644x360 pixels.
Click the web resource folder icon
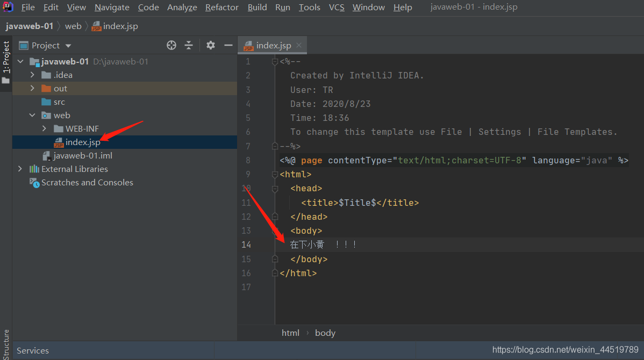tap(46, 116)
